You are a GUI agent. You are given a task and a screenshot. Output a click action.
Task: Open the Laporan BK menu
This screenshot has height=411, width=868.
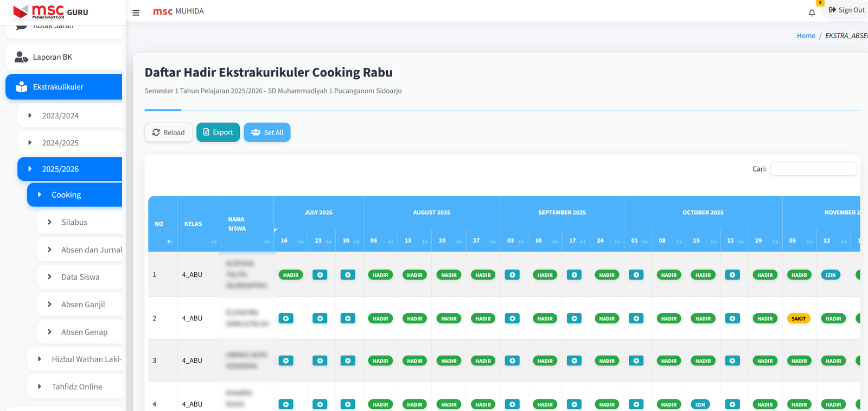click(x=52, y=57)
